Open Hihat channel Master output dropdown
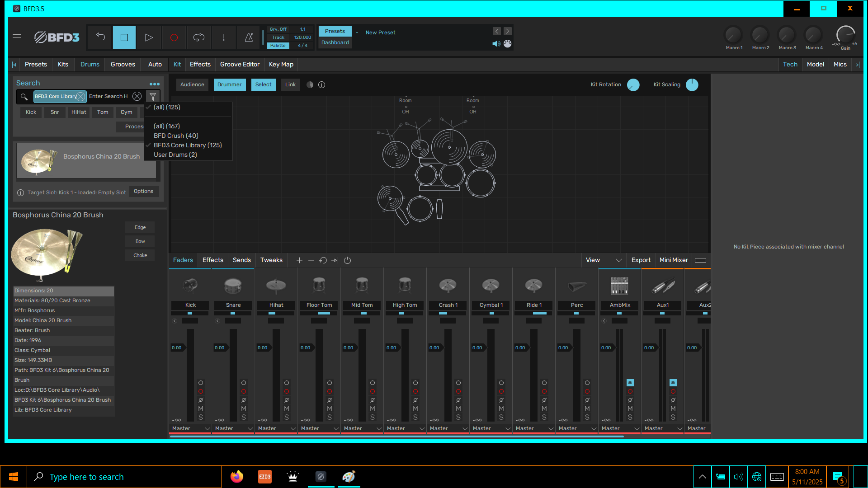Viewport: 868px width, 488px height. (276, 428)
